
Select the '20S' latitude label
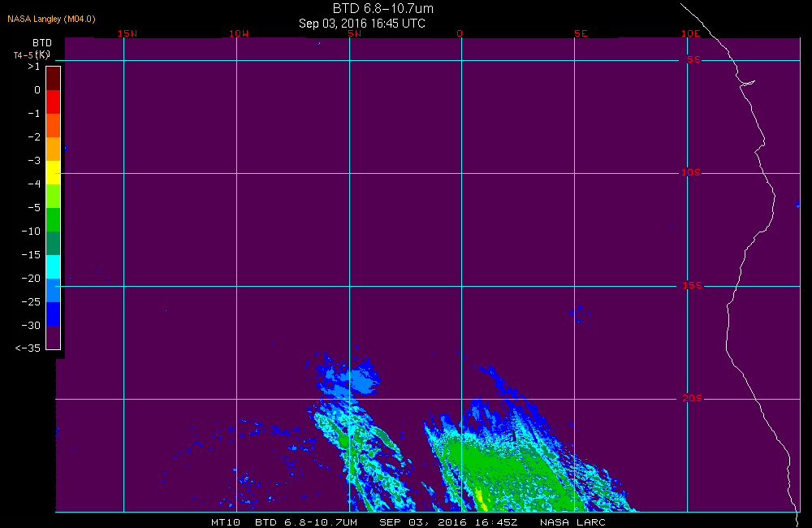pos(693,398)
